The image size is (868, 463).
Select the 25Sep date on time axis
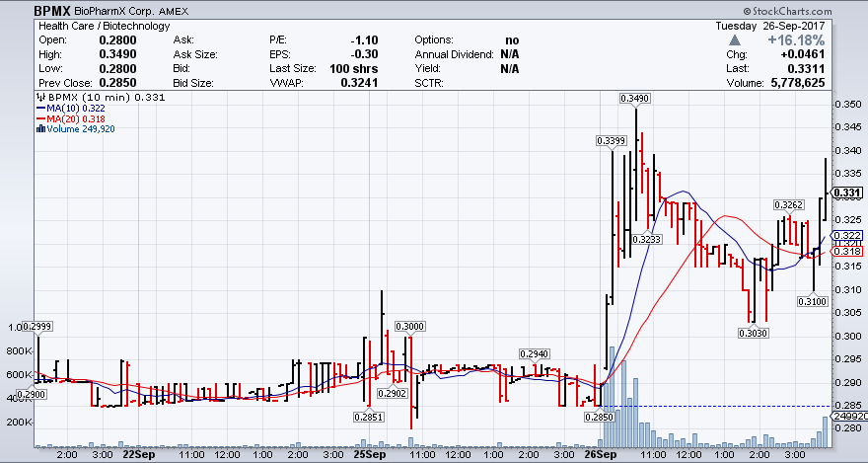[368, 457]
